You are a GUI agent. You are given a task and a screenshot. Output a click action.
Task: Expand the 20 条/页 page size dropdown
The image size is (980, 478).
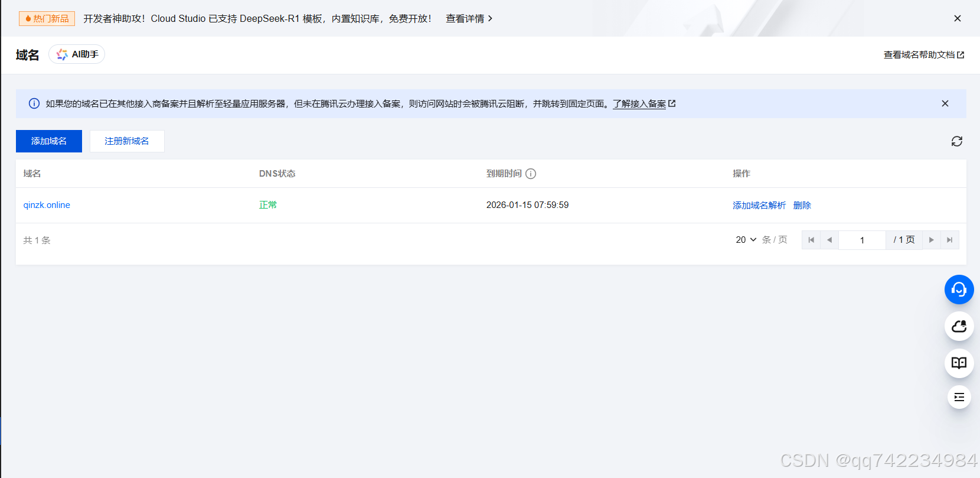coord(746,240)
